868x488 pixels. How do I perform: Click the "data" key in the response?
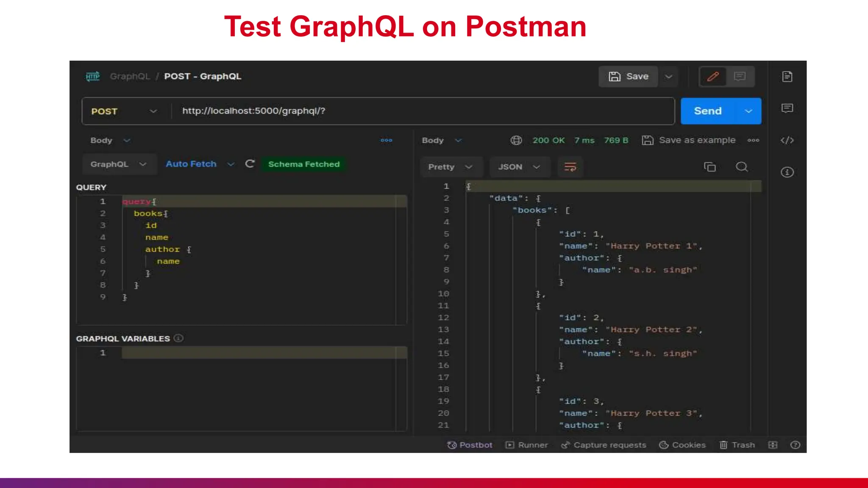click(x=506, y=198)
